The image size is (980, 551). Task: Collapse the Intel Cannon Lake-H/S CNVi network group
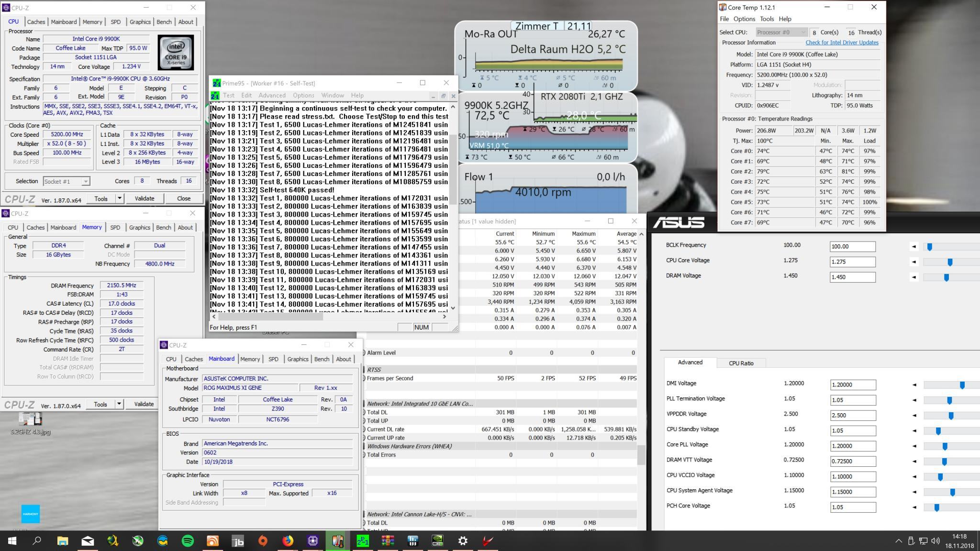tap(364, 514)
